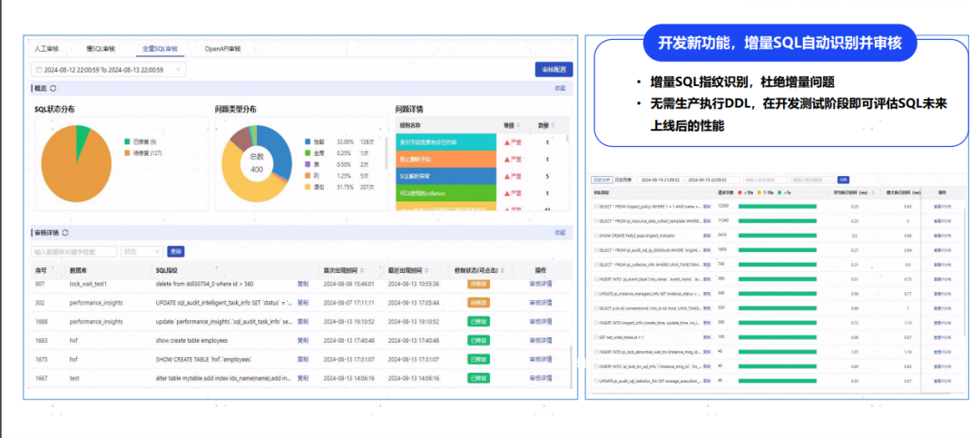
Task: Refresh the 概览 section
Action: pos(54,88)
